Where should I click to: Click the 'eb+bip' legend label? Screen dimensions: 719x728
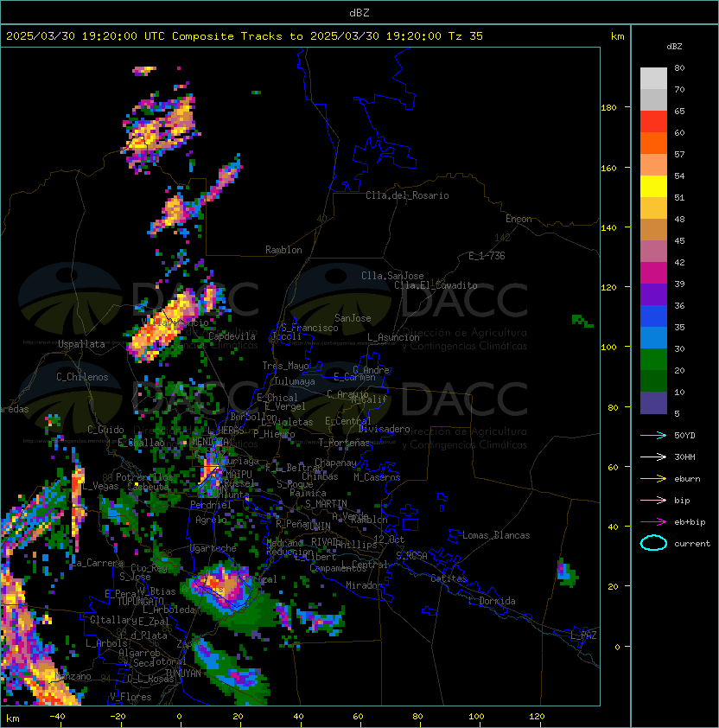pos(690,522)
